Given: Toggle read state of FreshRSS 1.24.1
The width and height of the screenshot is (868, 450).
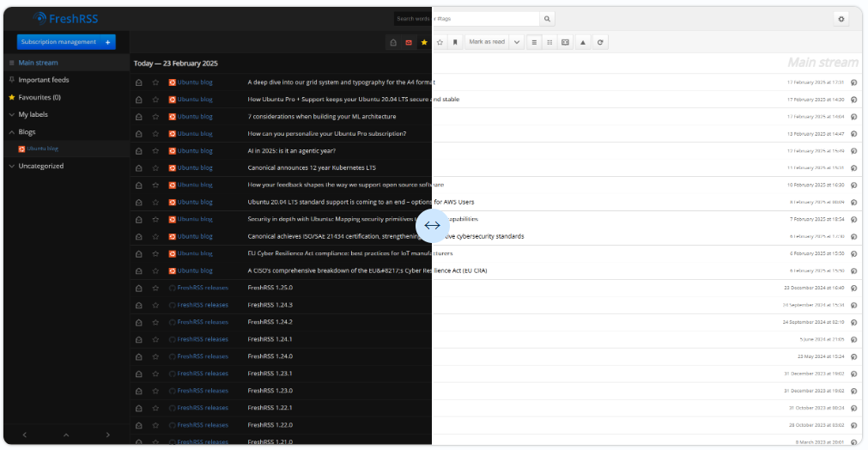Looking at the screenshot, I should point(139,340).
